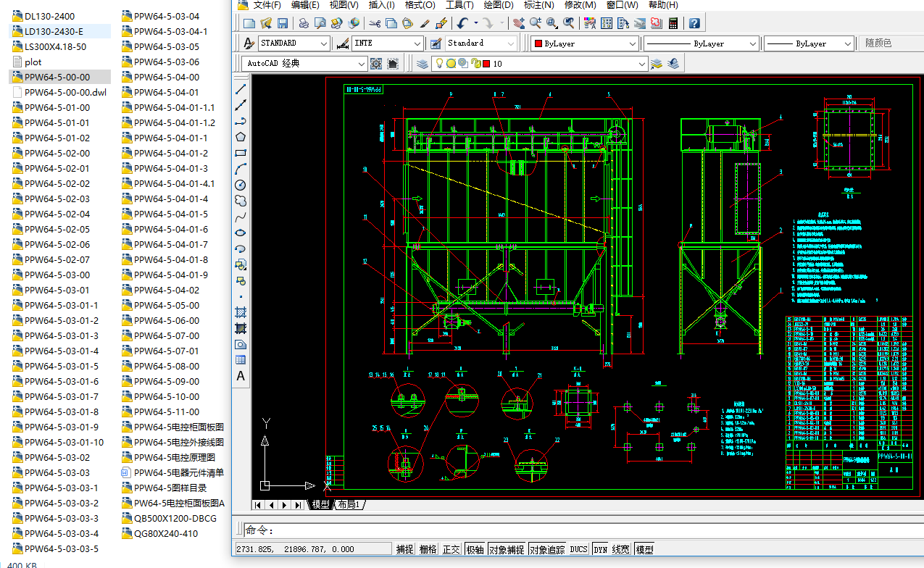Open the QuickCalc calculator icon
Screen dimensions: 924x568
click(672, 23)
